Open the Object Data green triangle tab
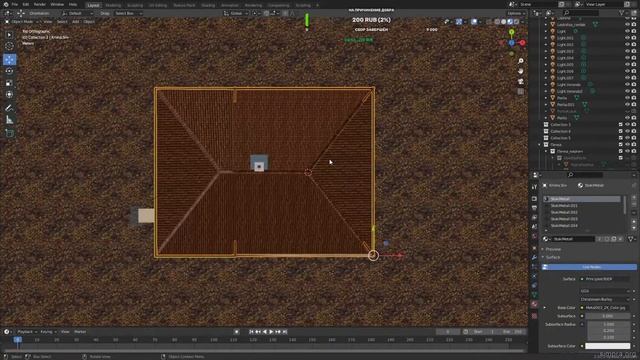This screenshot has width=640, height=360. (x=534, y=295)
